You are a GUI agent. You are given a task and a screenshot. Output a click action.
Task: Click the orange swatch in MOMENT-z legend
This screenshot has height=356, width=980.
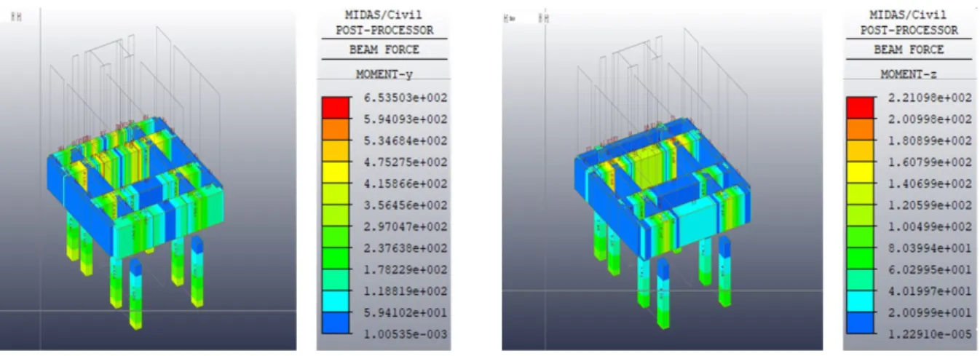coord(861,130)
